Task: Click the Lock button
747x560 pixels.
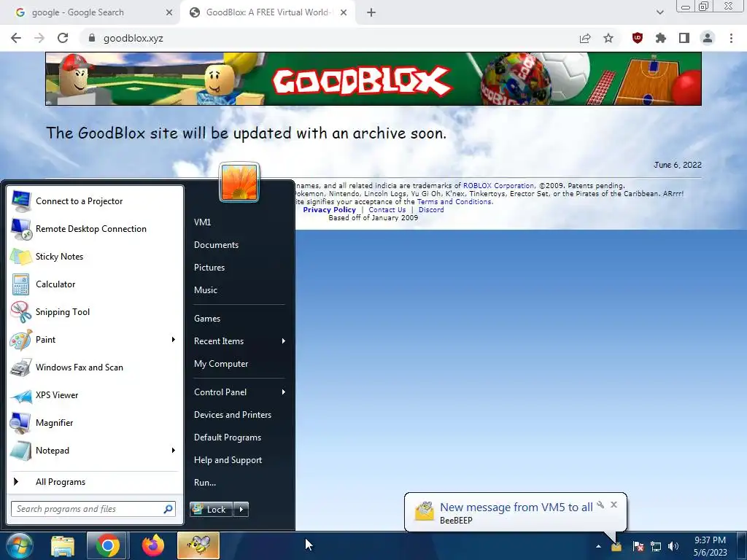Action: pyautogui.click(x=211, y=510)
